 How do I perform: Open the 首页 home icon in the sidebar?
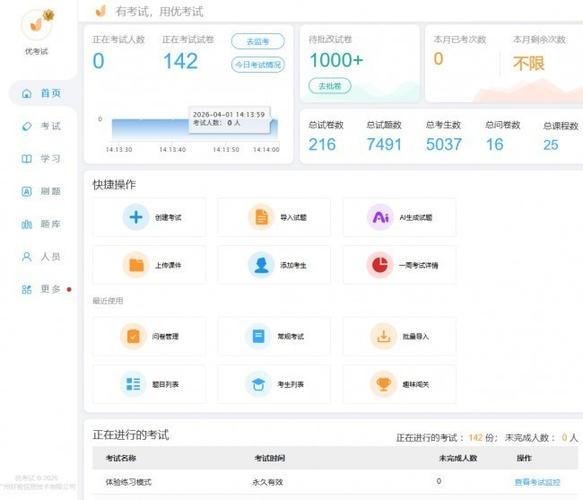[x=26, y=93]
